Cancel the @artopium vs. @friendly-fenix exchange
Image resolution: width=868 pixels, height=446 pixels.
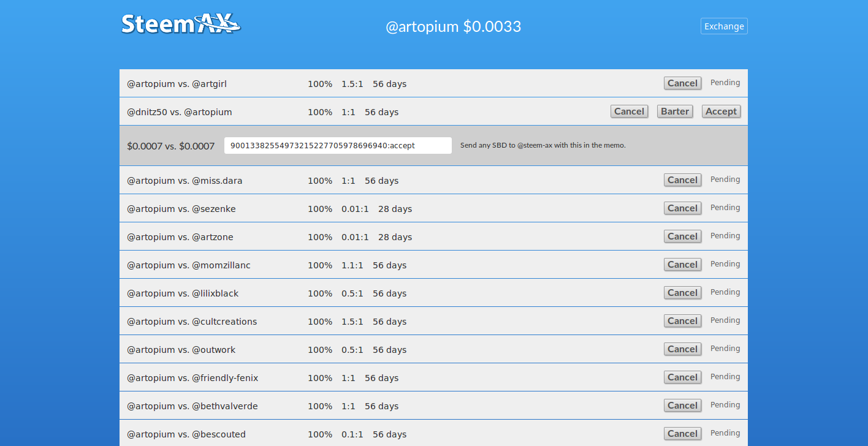683,377
